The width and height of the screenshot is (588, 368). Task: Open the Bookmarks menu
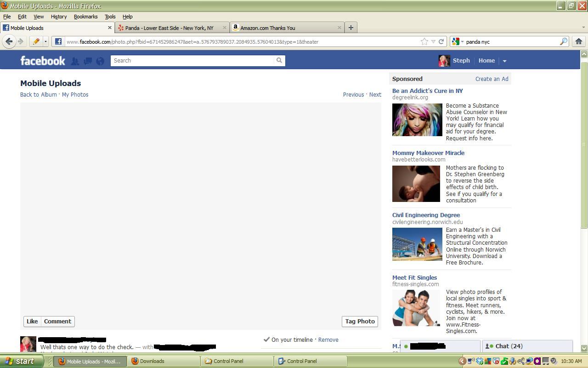(85, 17)
